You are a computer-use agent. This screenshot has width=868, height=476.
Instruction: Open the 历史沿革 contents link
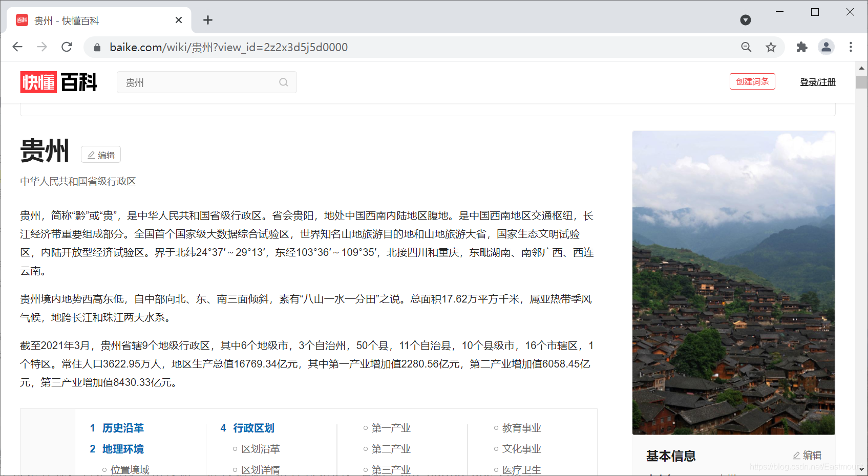tap(122, 428)
